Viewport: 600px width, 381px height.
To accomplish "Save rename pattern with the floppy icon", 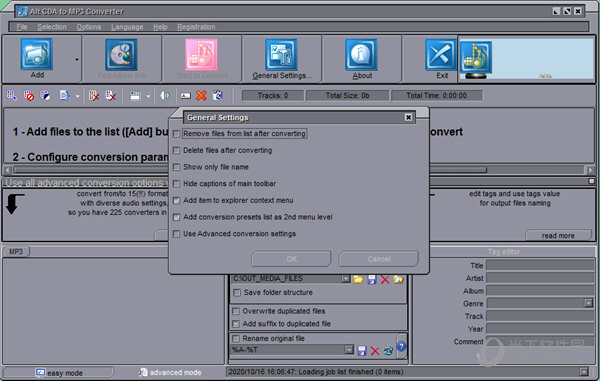I will point(362,350).
